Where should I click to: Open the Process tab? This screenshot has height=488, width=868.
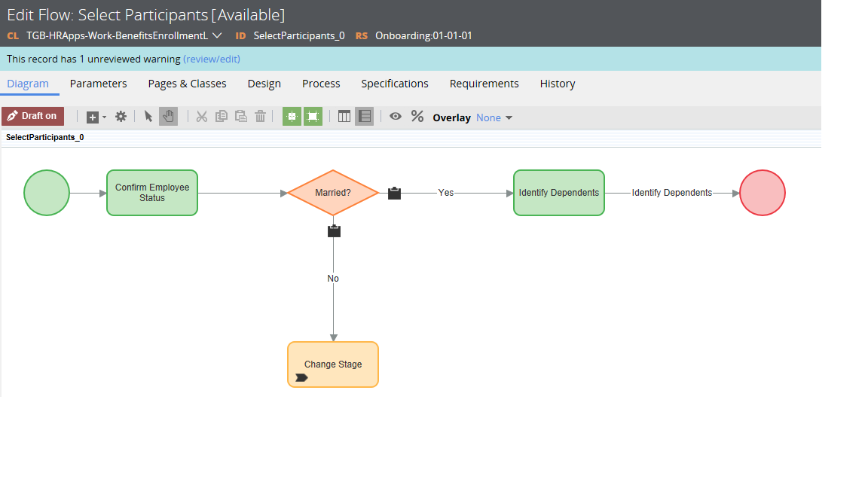pos(321,84)
